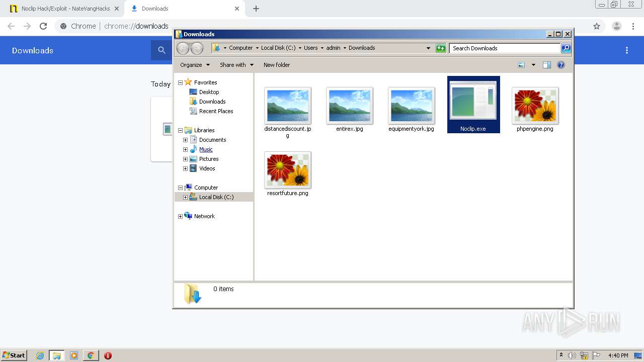This screenshot has width=644, height=362.
Task: Select Videos library
Action: pyautogui.click(x=207, y=168)
